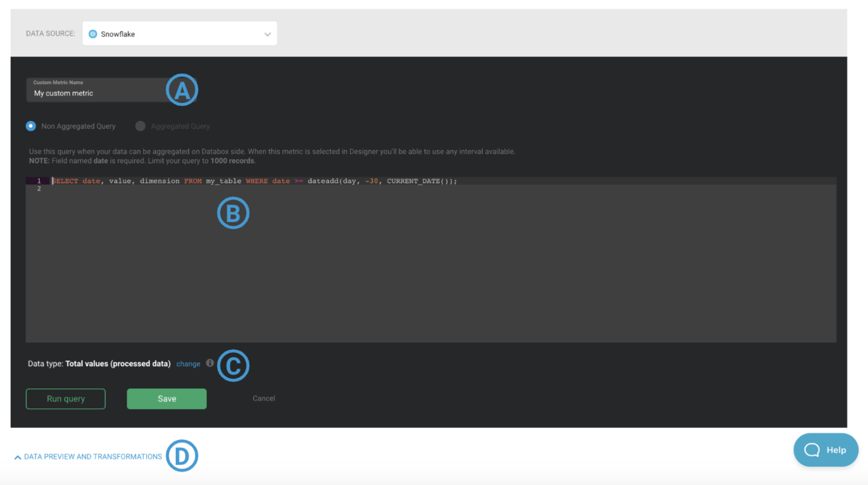Screen dimensions: 868x485
Task: Click the circled A annotation marker
Action: 182,90
